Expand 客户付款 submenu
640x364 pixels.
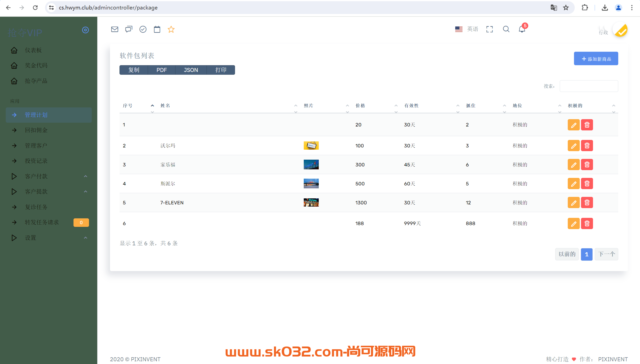pyautogui.click(x=49, y=176)
